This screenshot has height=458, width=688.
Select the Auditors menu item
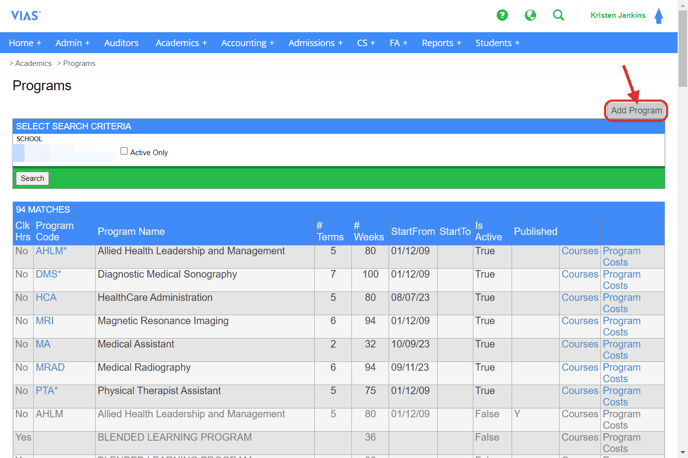[x=121, y=43]
